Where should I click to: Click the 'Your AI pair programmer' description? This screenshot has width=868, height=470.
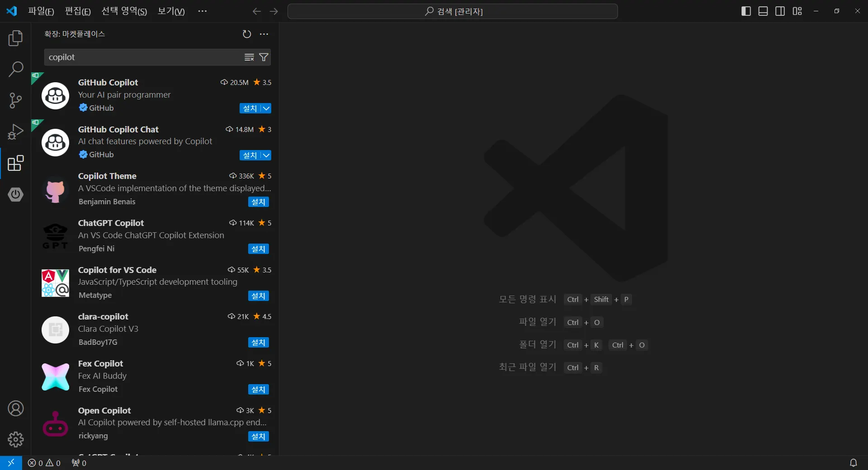(x=124, y=94)
